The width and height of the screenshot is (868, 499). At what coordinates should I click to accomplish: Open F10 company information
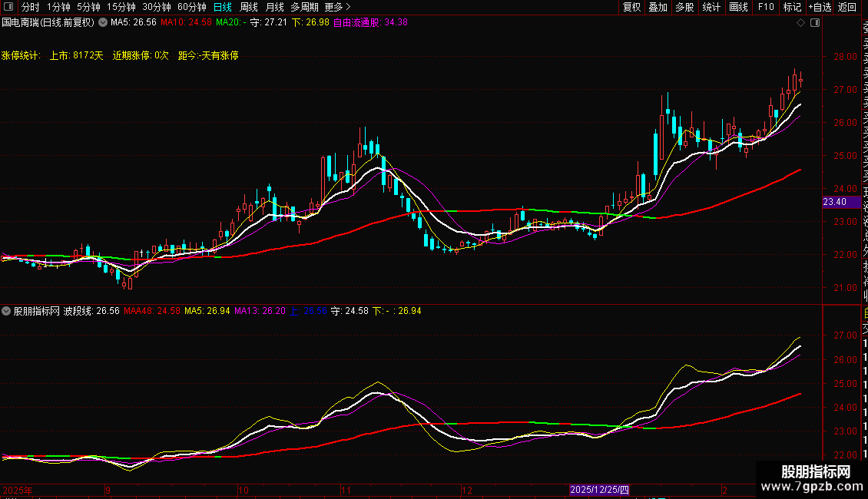pos(766,7)
